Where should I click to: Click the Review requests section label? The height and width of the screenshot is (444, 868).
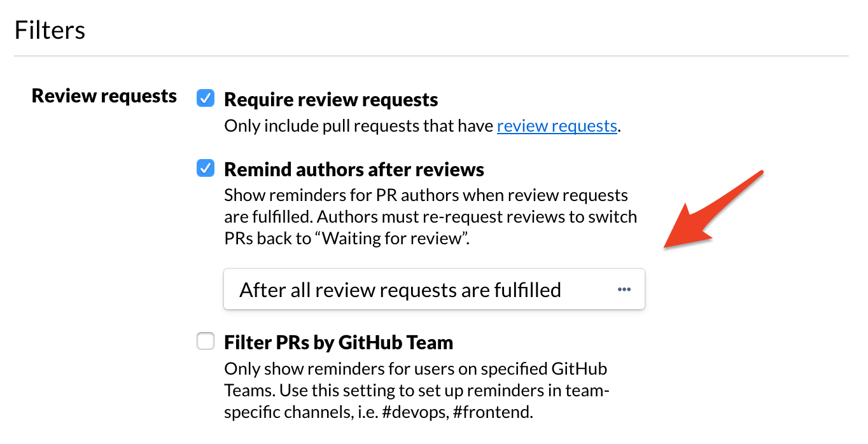[x=104, y=95]
